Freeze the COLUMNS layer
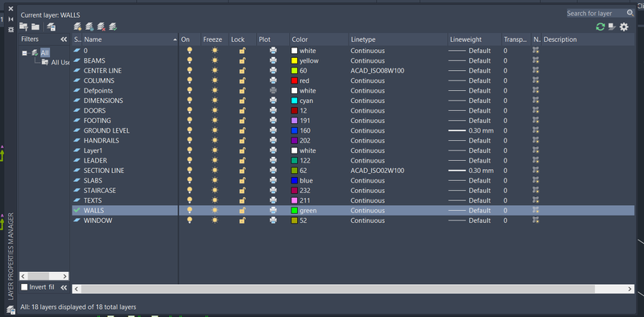 coord(215,80)
